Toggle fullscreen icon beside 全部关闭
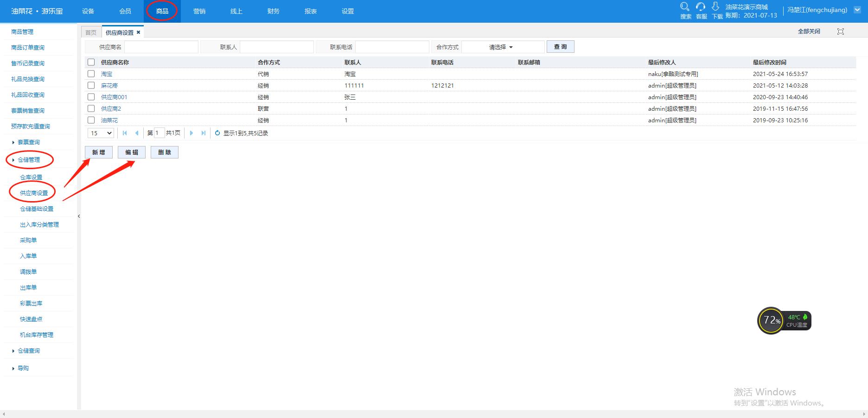This screenshot has height=418, width=868. tap(841, 32)
